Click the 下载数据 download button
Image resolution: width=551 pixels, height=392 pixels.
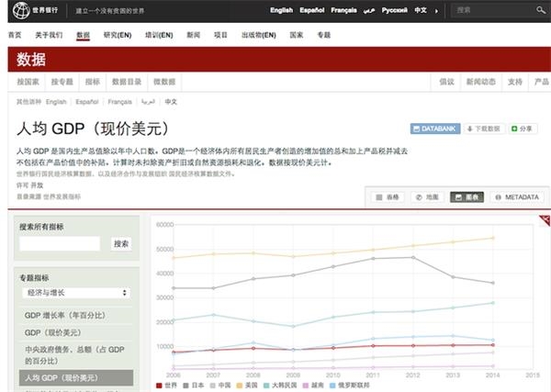(x=484, y=129)
